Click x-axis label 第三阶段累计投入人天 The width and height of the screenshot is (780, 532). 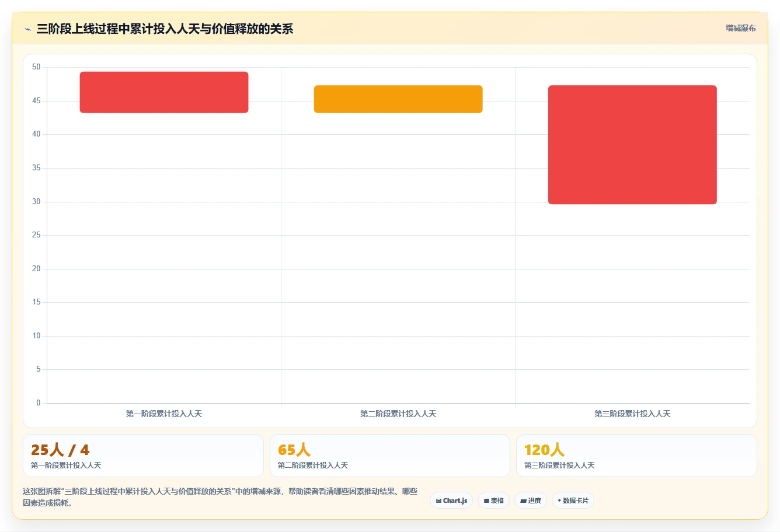click(x=632, y=414)
